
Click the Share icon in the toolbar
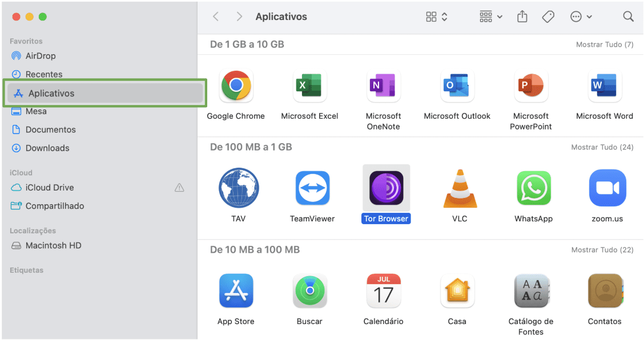click(x=522, y=17)
